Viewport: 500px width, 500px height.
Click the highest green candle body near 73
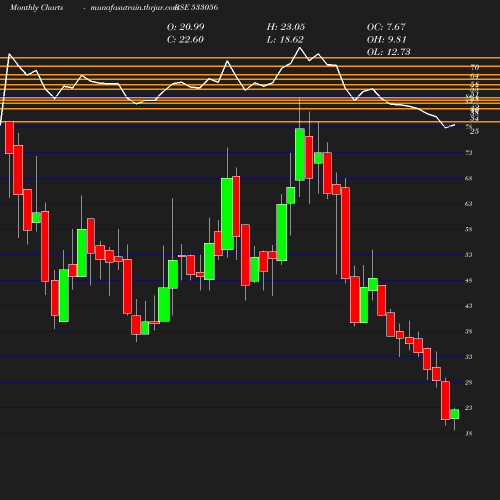pyautogui.click(x=300, y=154)
